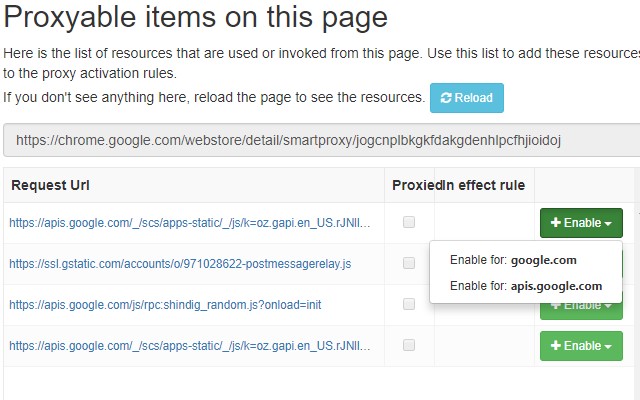
Task: Check the Proxied box for the ssl.gstatic.com row
Action: point(409,263)
